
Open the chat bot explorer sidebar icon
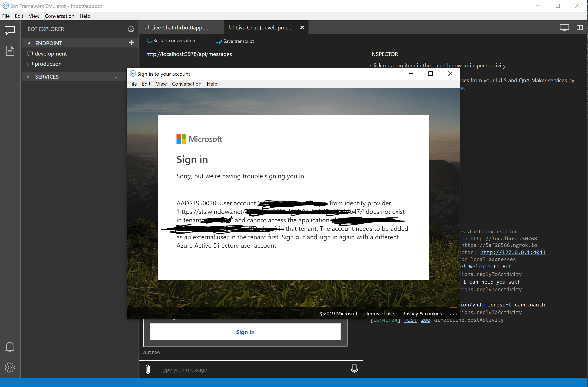tap(10, 31)
